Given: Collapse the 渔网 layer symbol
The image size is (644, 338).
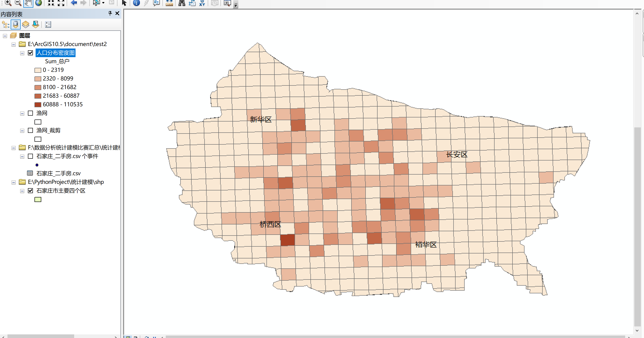Looking at the screenshot, I should (x=22, y=114).
